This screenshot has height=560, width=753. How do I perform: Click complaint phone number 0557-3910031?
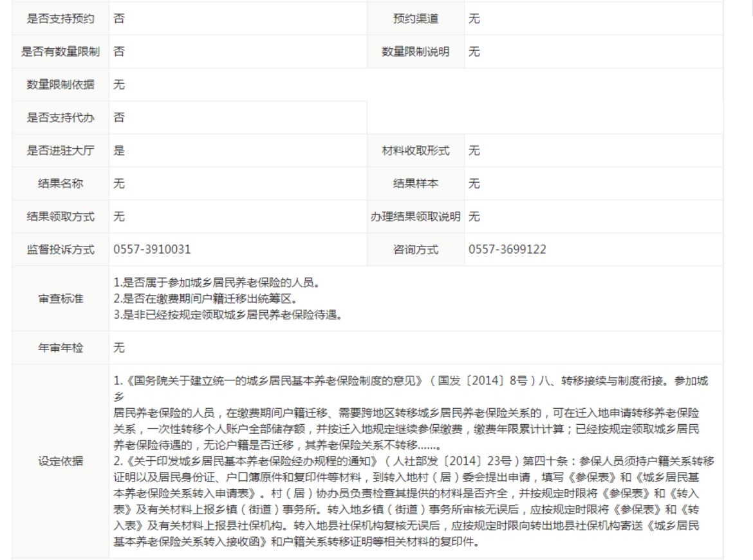click(152, 249)
